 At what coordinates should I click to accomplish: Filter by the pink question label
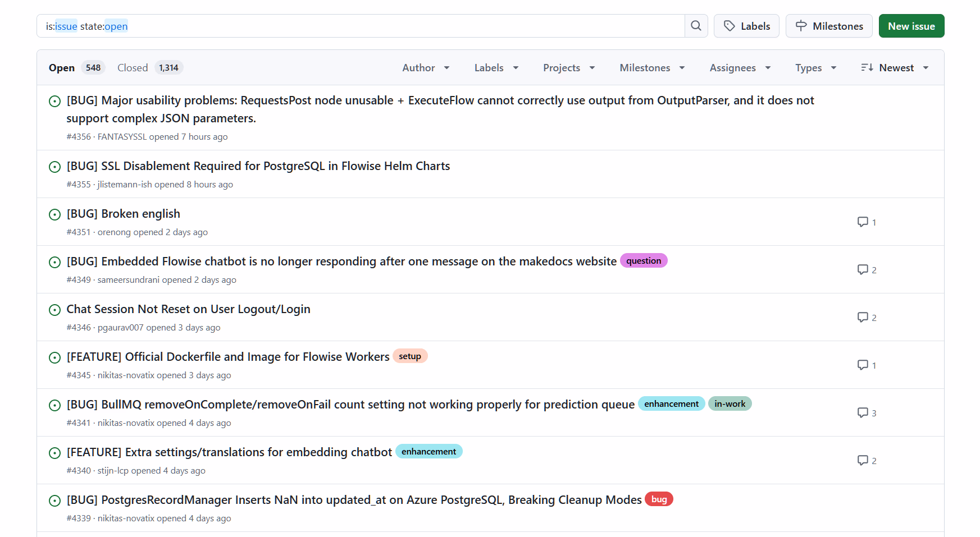click(x=643, y=261)
